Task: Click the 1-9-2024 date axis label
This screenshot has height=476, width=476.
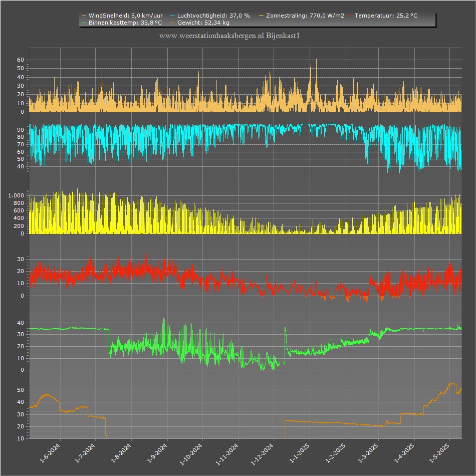Action: coord(157,453)
